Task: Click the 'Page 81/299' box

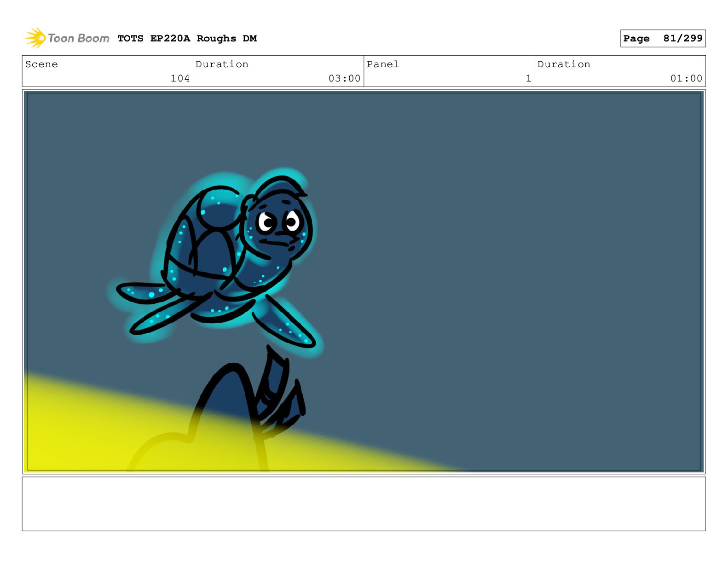Action: click(x=663, y=39)
